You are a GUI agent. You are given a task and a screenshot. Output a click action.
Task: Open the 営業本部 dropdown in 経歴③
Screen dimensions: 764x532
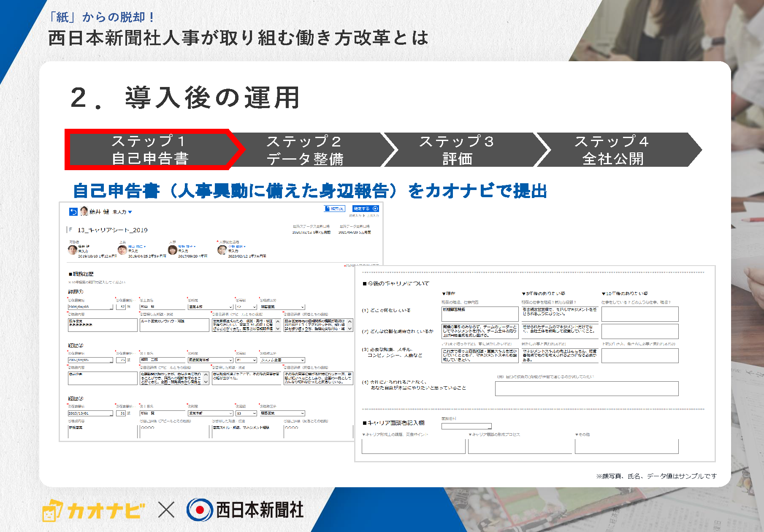click(x=211, y=413)
